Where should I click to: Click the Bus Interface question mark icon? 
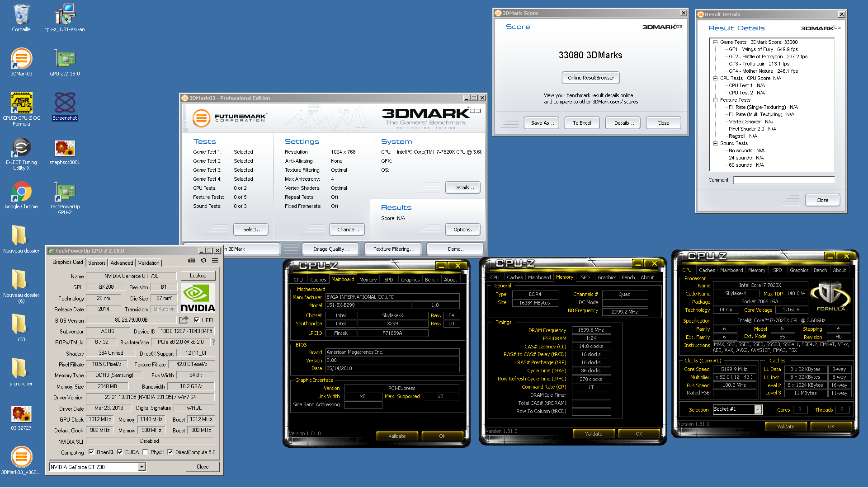click(213, 342)
